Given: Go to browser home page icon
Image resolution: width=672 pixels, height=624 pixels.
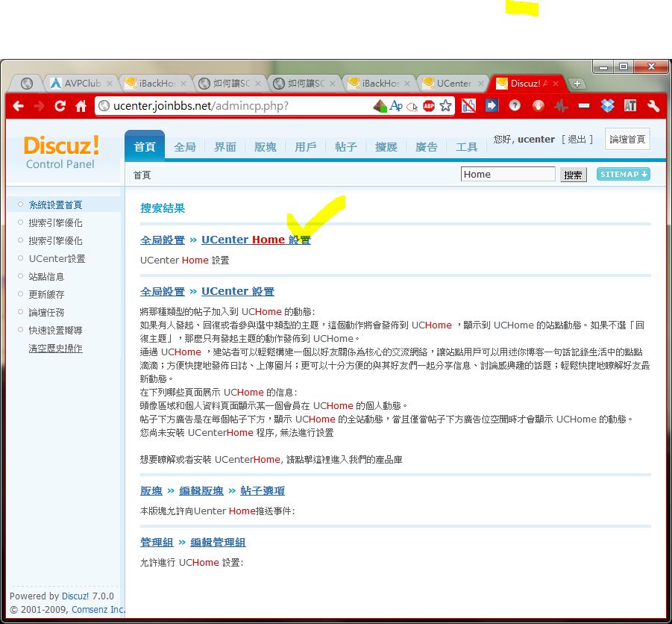Looking at the screenshot, I should coord(81,106).
